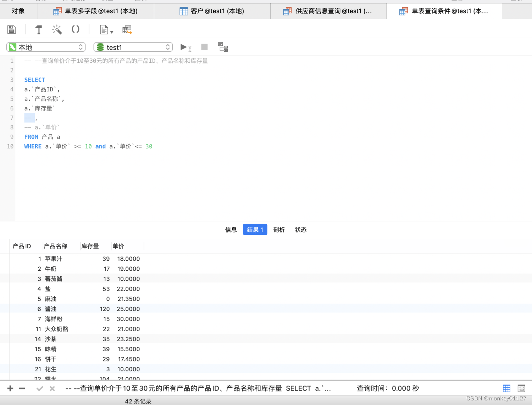Click the commented a.`单价` line
Image resolution: width=532 pixels, height=405 pixels.
pyautogui.click(x=42, y=127)
